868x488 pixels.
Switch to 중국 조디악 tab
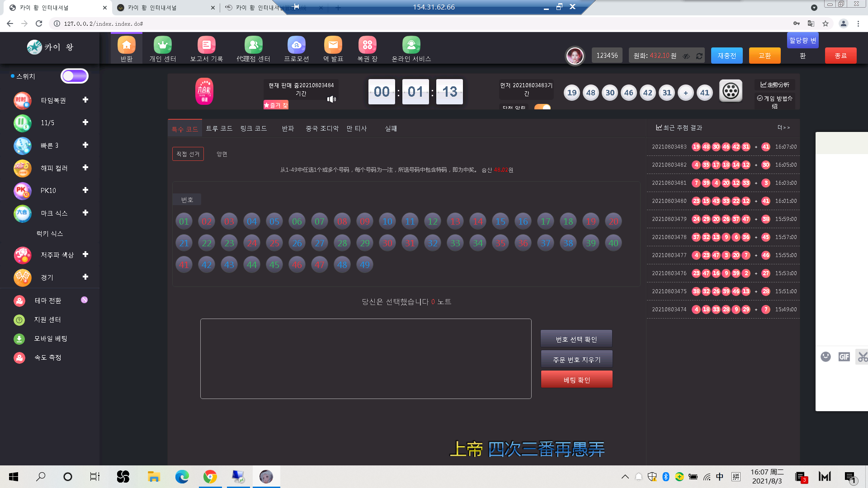click(322, 129)
